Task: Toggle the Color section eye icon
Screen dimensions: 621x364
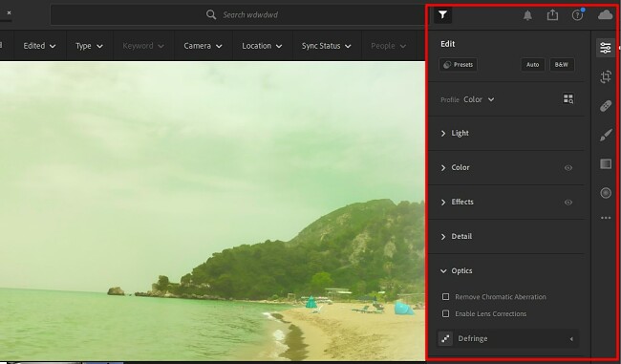Action: point(567,167)
